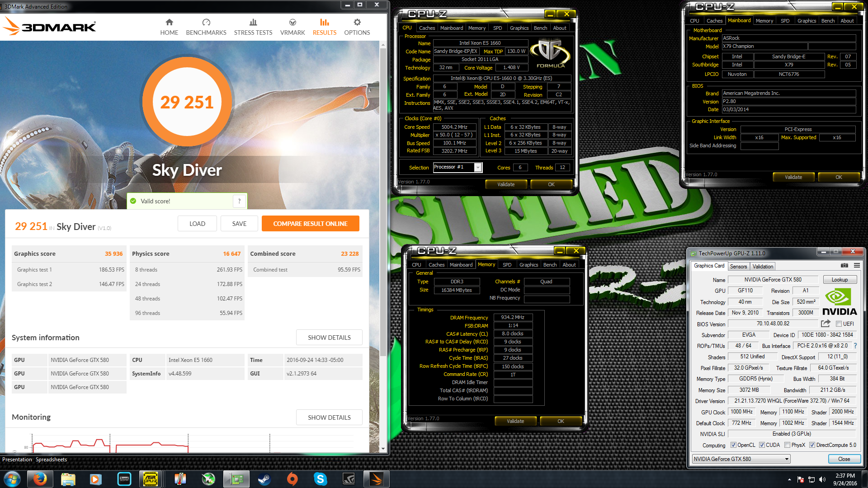
Task: Click the Core Speed value 5004.2 MHz
Action: (454, 127)
